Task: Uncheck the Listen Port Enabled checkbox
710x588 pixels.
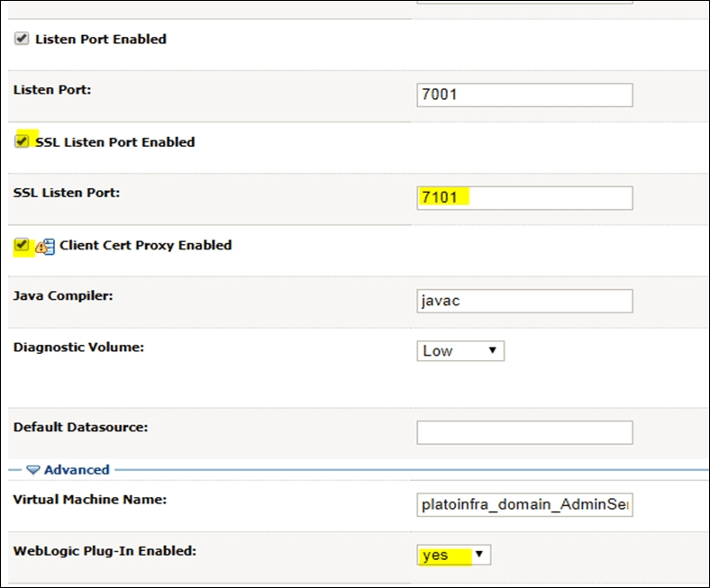Action: tap(22, 39)
